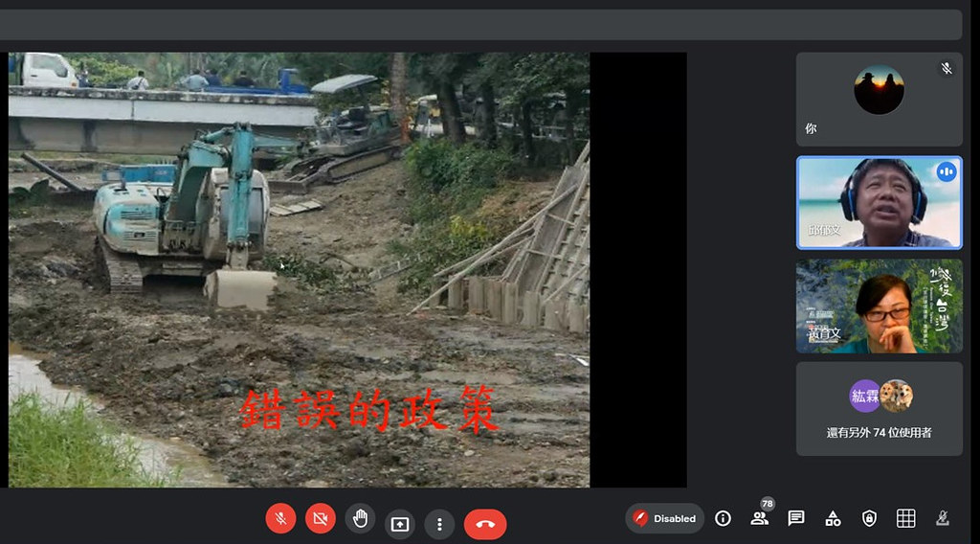Viewport: 980px width, 544px height.
Task: Open meeting details info icon
Action: click(x=724, y=518)
